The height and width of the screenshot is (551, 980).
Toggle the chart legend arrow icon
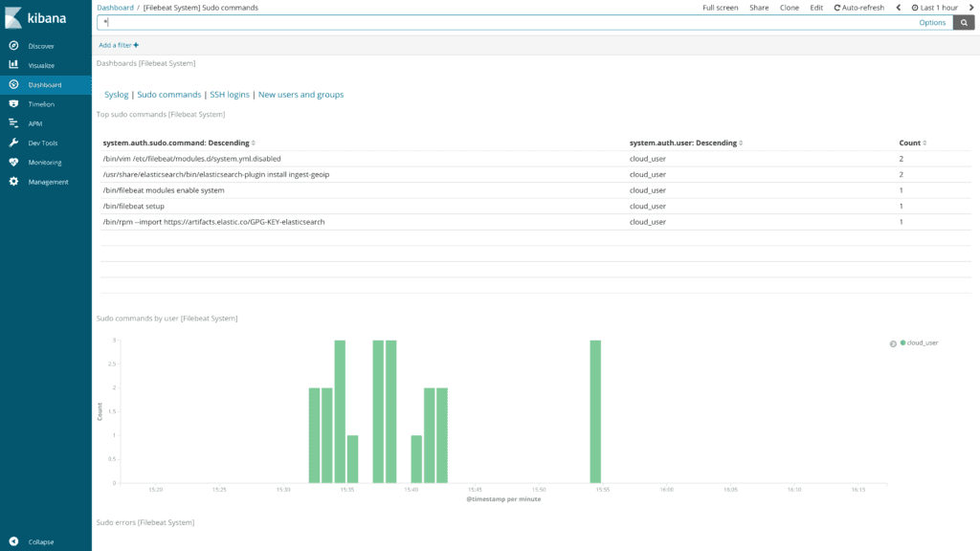click(x=893, y=343)
